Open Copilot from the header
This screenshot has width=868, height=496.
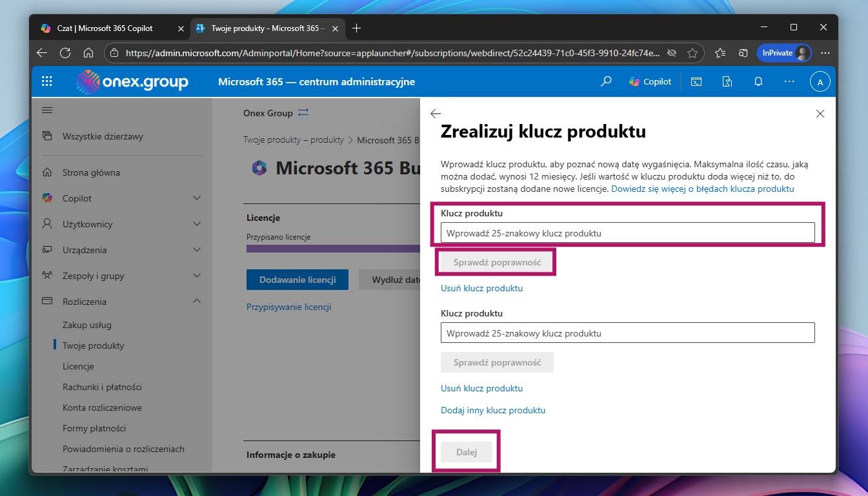(650, 81)
